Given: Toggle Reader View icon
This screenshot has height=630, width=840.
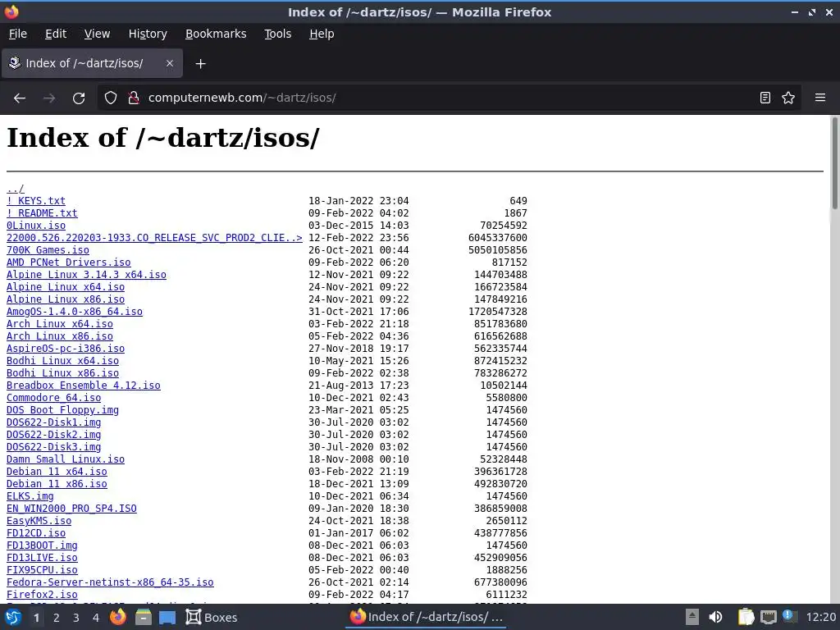Looking at the screenshot, I should tap(765, 98).
